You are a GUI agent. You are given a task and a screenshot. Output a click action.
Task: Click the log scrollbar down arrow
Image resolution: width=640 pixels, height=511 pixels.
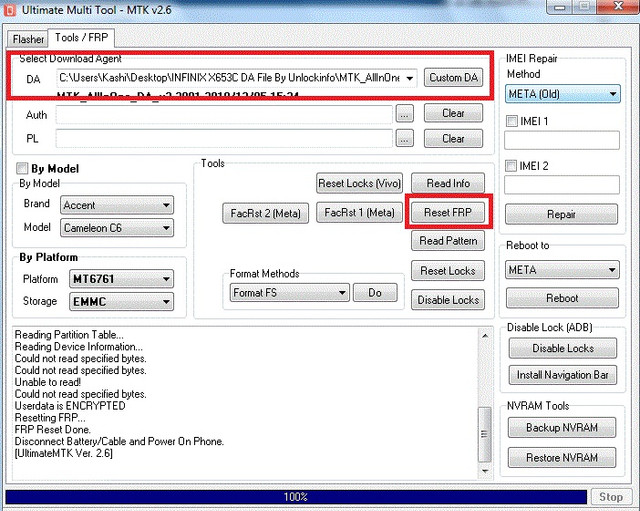(x=485, y=471)
